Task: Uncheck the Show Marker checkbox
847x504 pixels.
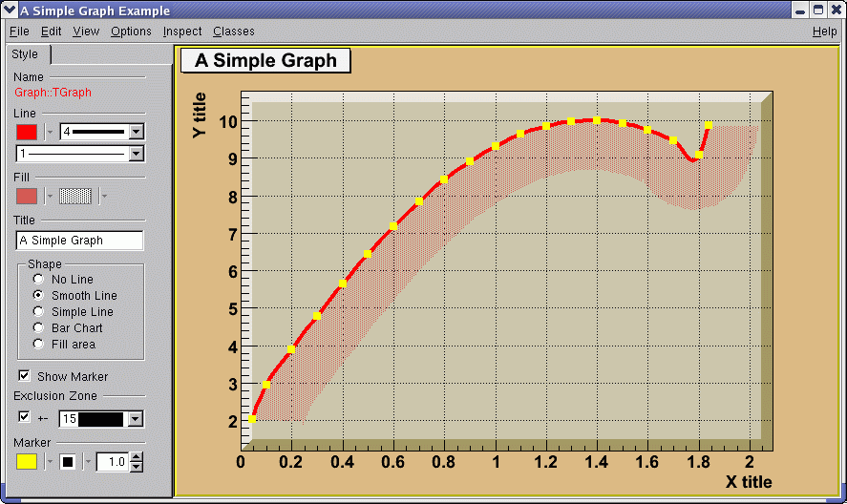Action: click(25, 376)
